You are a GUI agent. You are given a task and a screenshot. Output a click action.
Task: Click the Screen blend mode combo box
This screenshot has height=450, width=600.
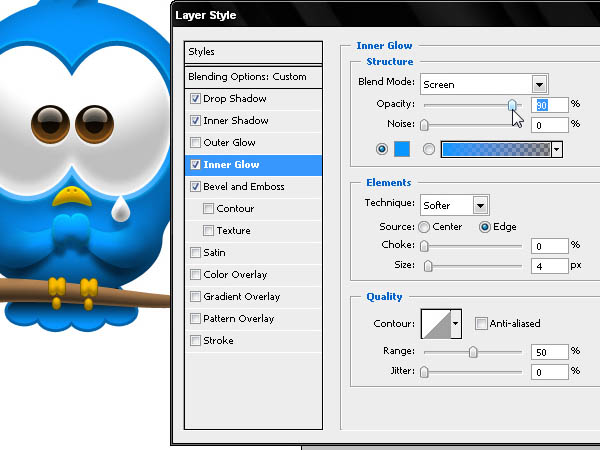click(484, 84)
